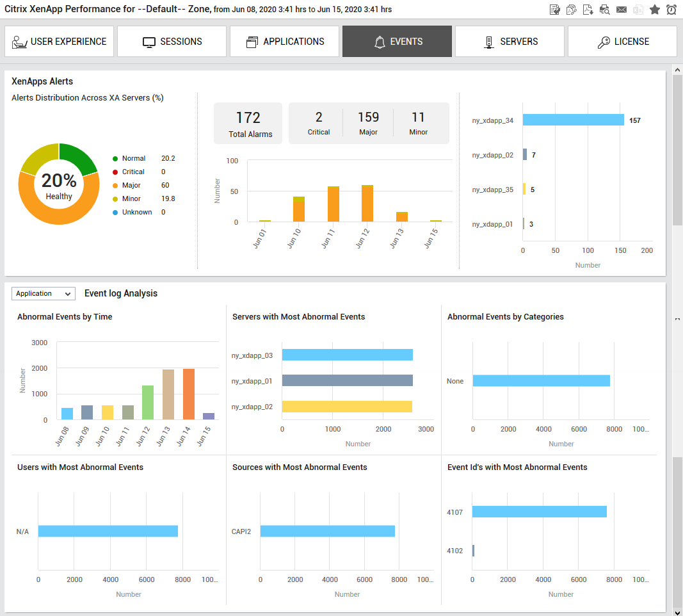Open the Application event log dropdown

pos(44,294)
